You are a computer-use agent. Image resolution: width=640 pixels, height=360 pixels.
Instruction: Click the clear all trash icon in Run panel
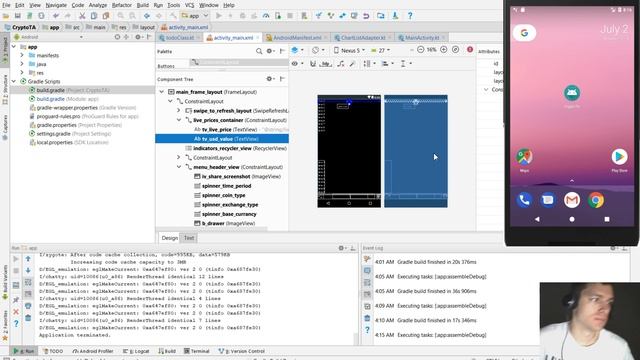click(x=28, y=317)
